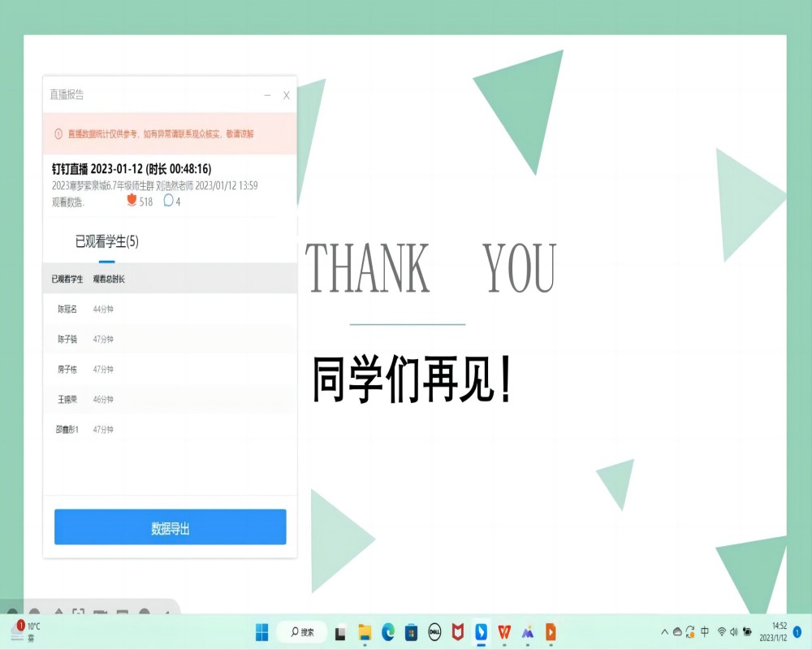The width and height of the screenshot is (812, 650).
Task: Expand the hidden system tray icons
Action: [x=665, y=632]
